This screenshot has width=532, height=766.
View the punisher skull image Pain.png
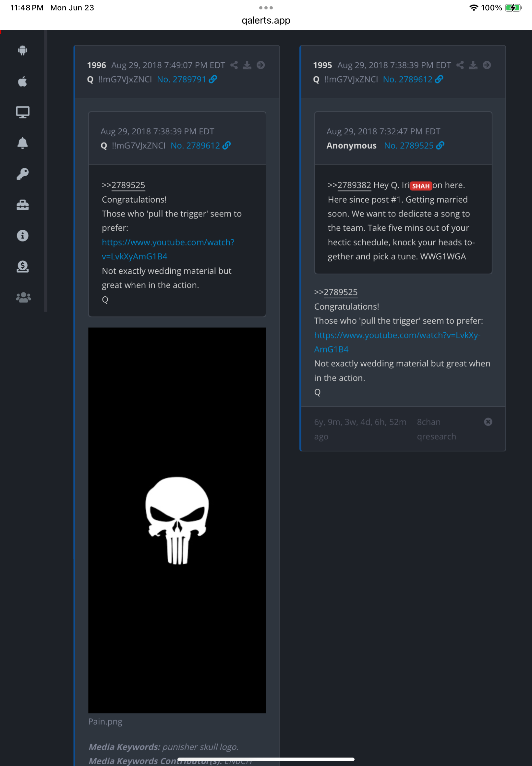177,520
